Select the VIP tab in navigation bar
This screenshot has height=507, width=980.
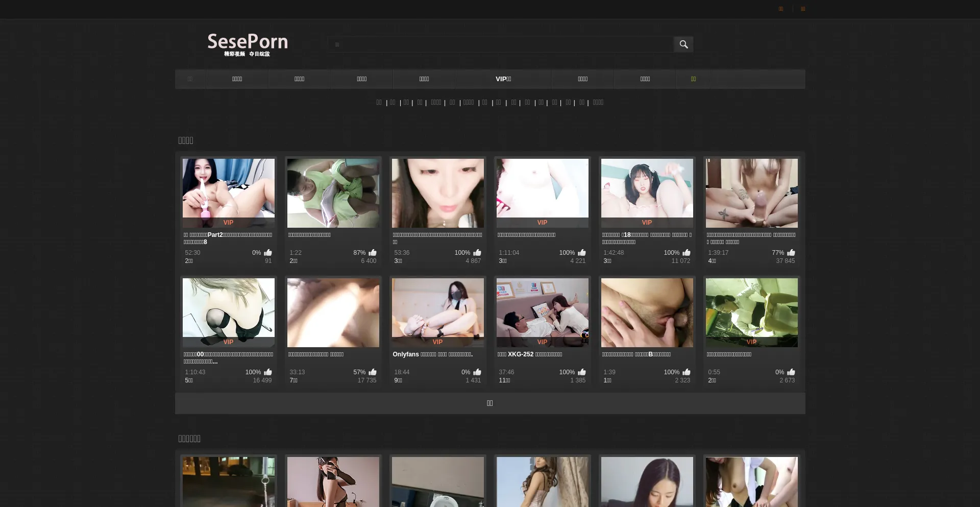tap(503, 79)
